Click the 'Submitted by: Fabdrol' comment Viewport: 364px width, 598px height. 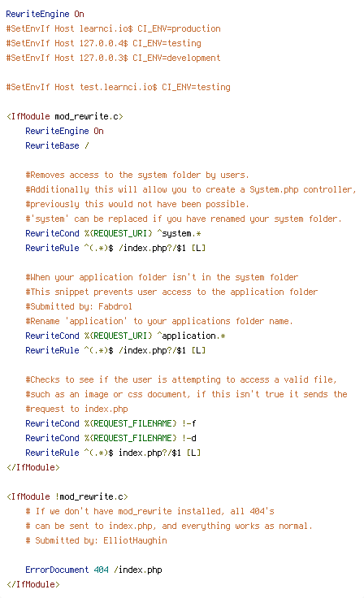point(79,306)
